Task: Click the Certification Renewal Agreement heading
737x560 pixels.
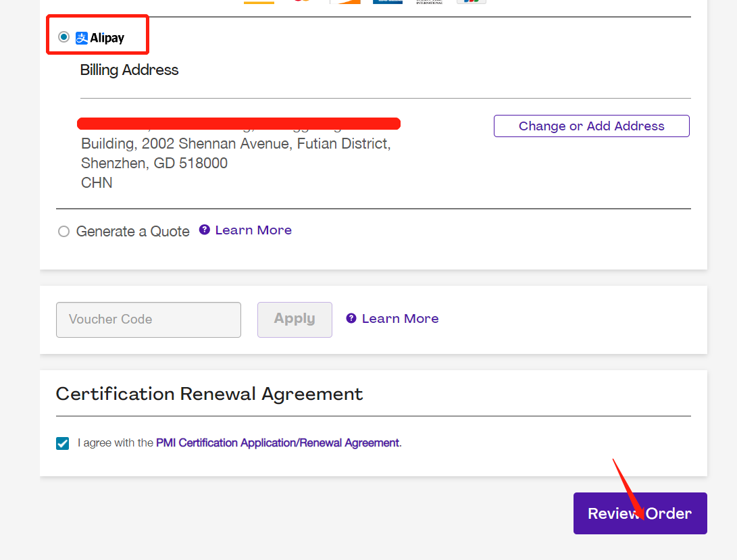Action: (209, 394)
